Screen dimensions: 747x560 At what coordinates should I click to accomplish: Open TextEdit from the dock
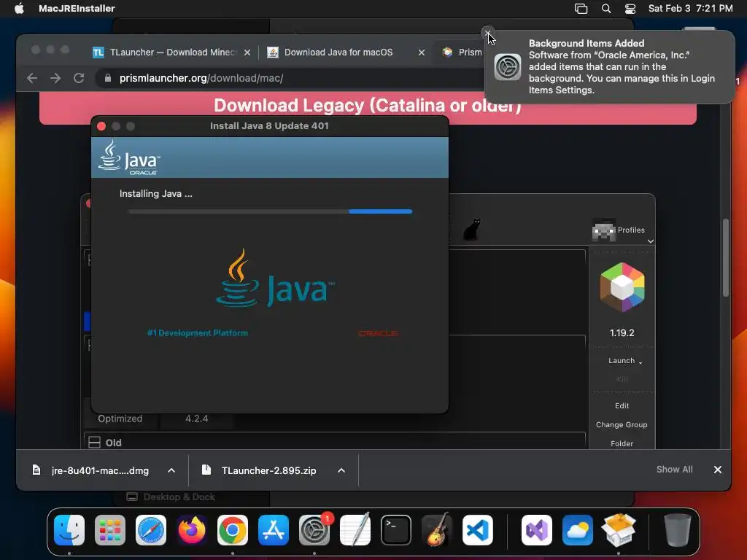pos(355,530)
